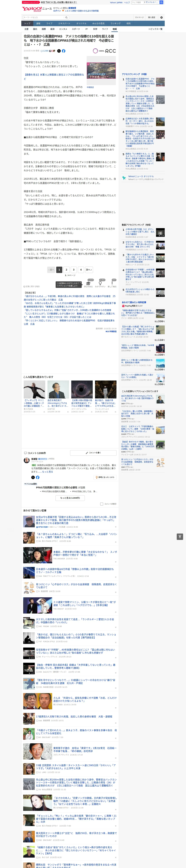186x868 pixels.
Task: Select the 科学 category
Action: point(95,29)
